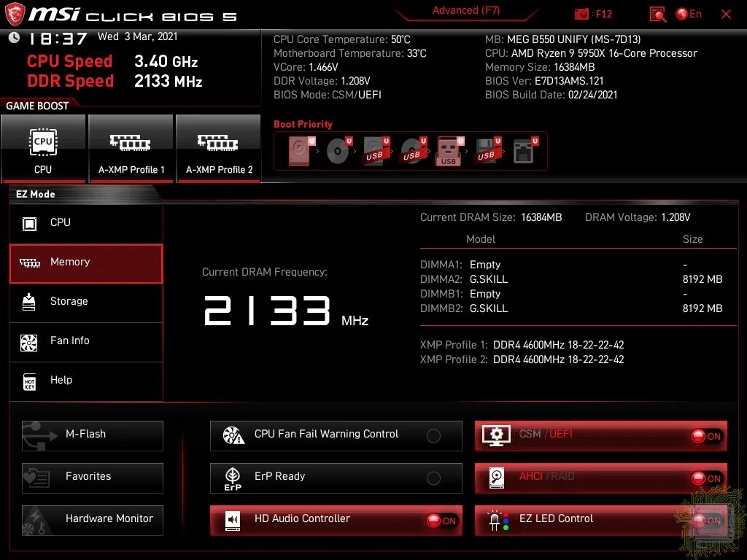Open the Help hotkey section
The image size is (747, 560).
86,381
